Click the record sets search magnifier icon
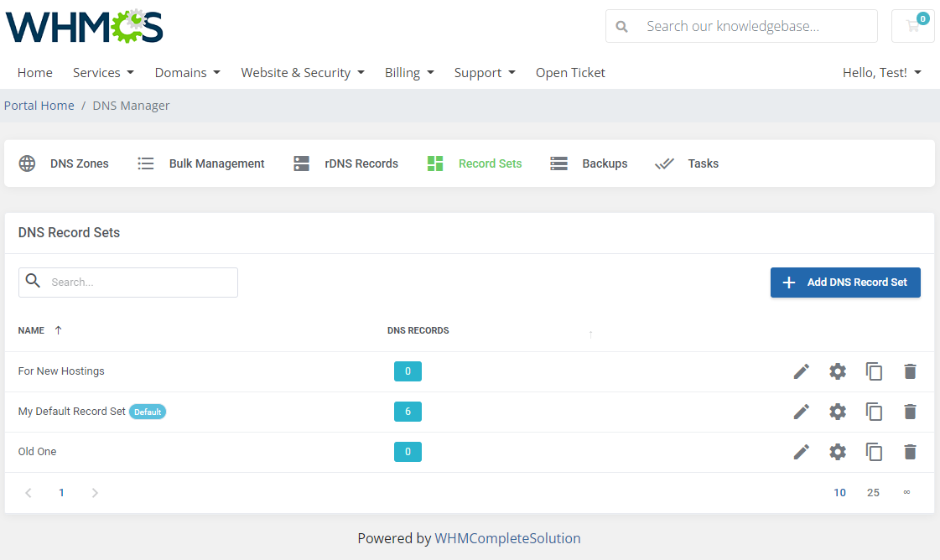 point(33,281)
